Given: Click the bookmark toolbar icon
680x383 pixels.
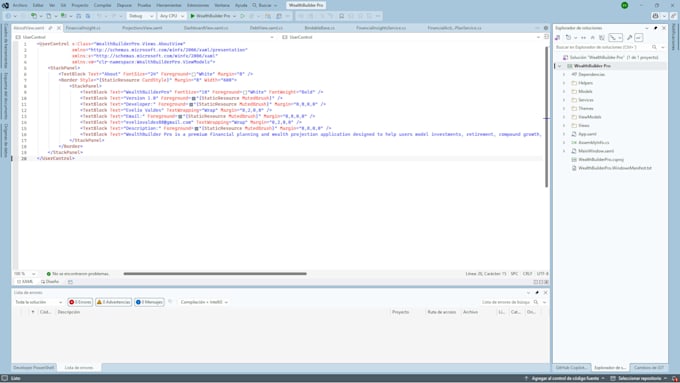Looking at the screenshot, I should click(341, 16).
